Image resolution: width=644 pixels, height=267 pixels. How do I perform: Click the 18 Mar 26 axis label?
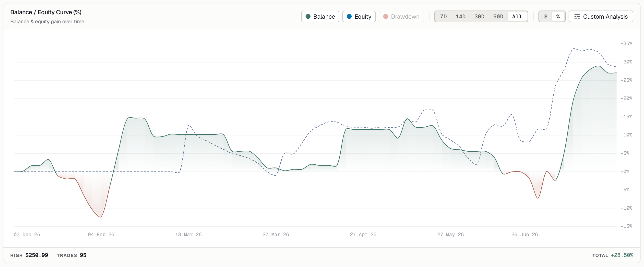click(188, 234)
